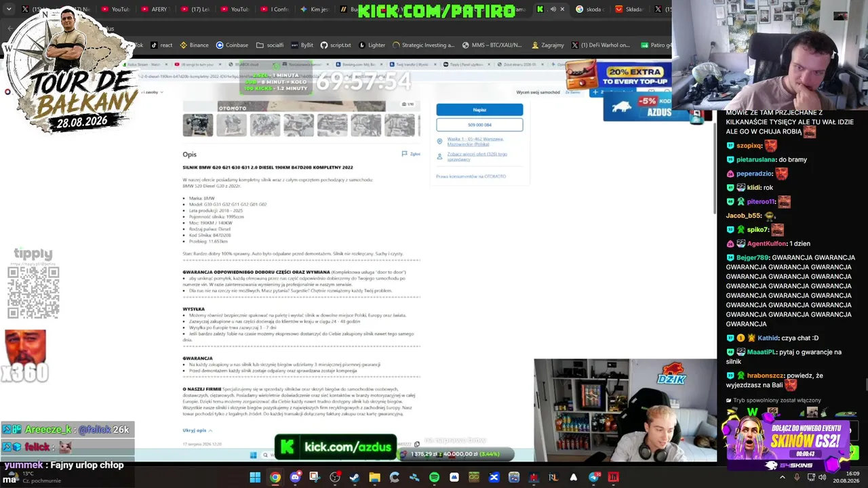The image size is (868, 488).
Task: Collapse description with Ukryj opis
Action: pyautogui.click(x=197, y=430)
